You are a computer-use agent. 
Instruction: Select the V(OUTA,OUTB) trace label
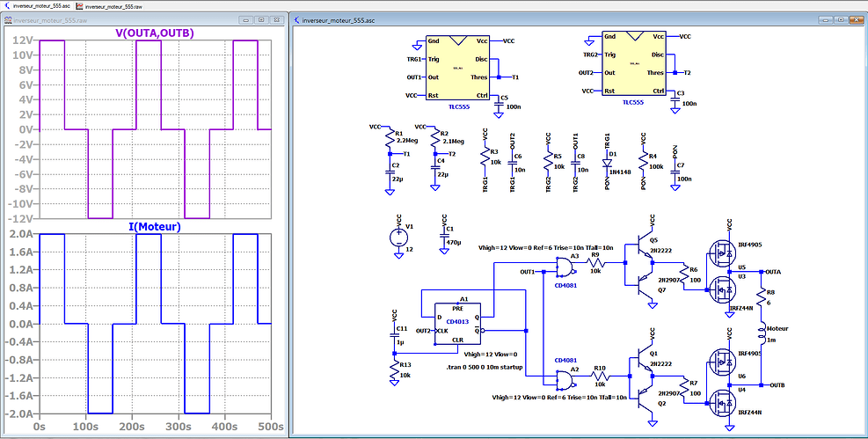click(x=155, y=33)
